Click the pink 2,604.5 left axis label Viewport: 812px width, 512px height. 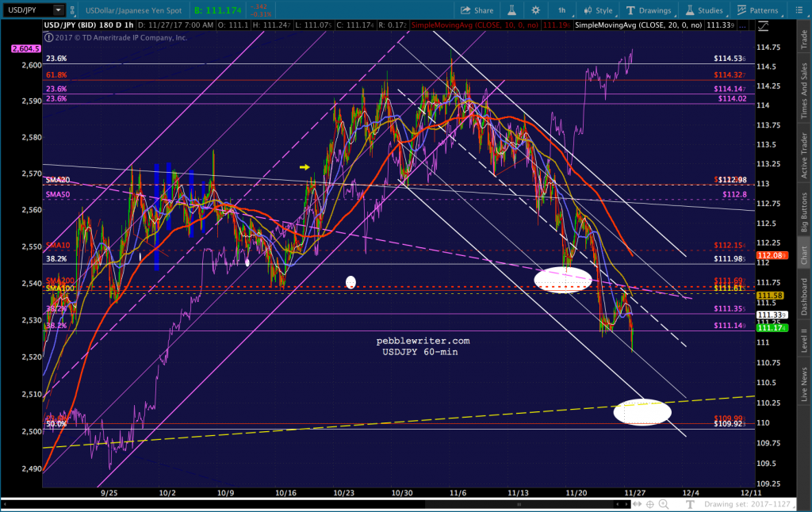[x=26, y=48]
